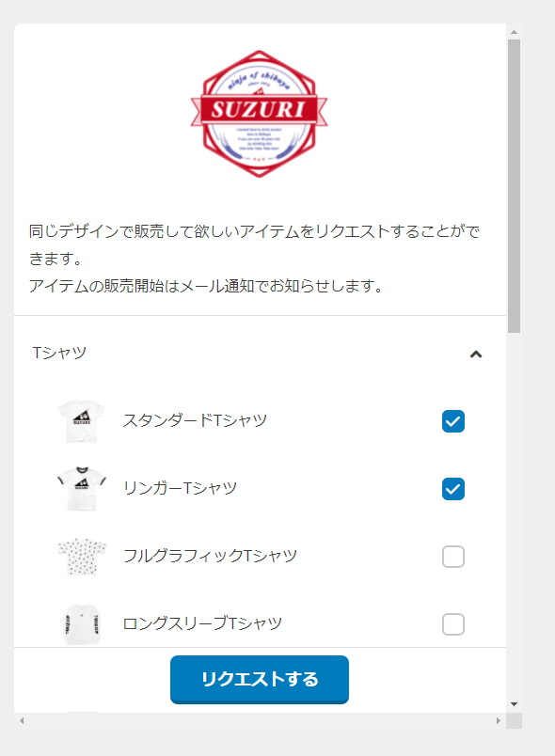Image resolution: width=555 pixels, height=756 pixels.
Task: Click the SUZURI badge logo
Action: [x=259, y=114]
